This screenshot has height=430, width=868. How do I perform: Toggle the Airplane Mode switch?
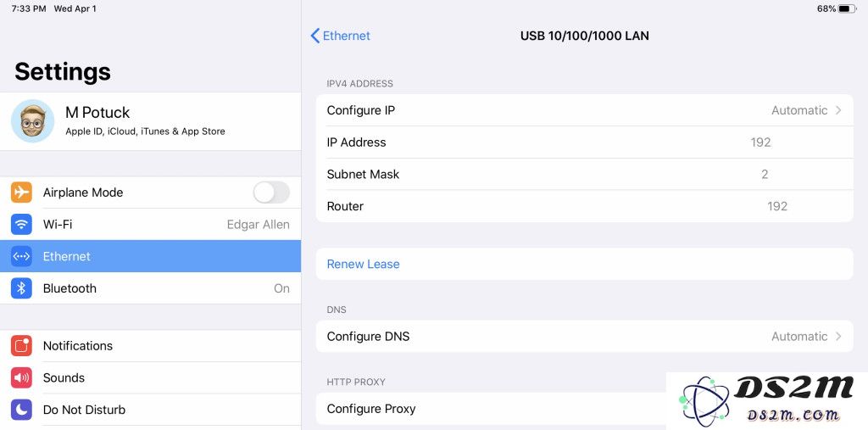(271, 193)
